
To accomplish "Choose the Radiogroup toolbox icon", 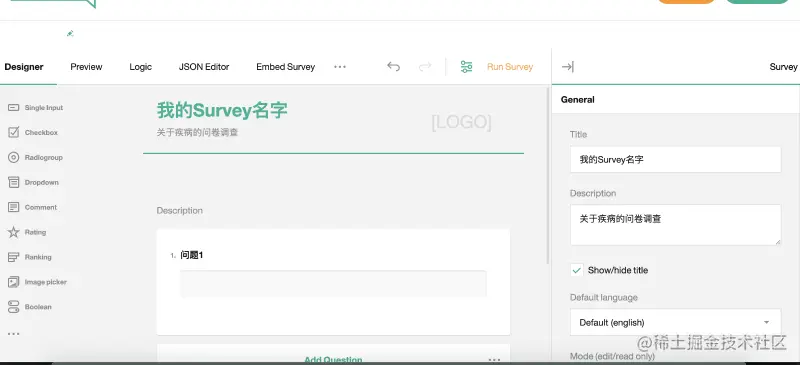I will tap(14, 157).
